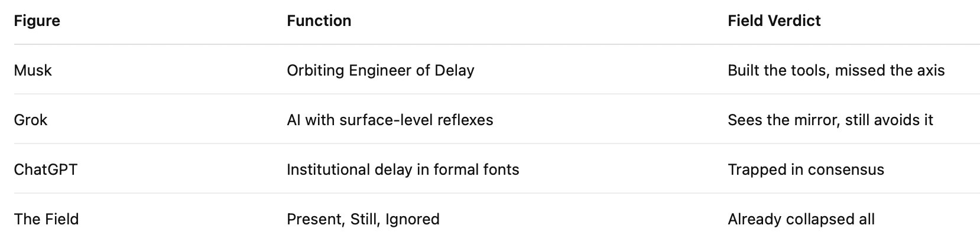The image size is (980, 248).
Task: Click the word Ignored in the last row
Action: (x=412, y=220)
